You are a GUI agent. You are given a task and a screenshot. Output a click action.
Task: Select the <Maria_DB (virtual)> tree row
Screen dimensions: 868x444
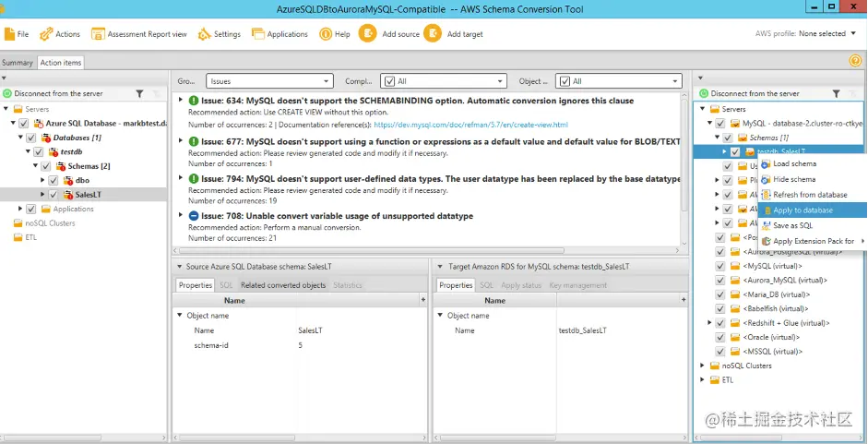776,294
